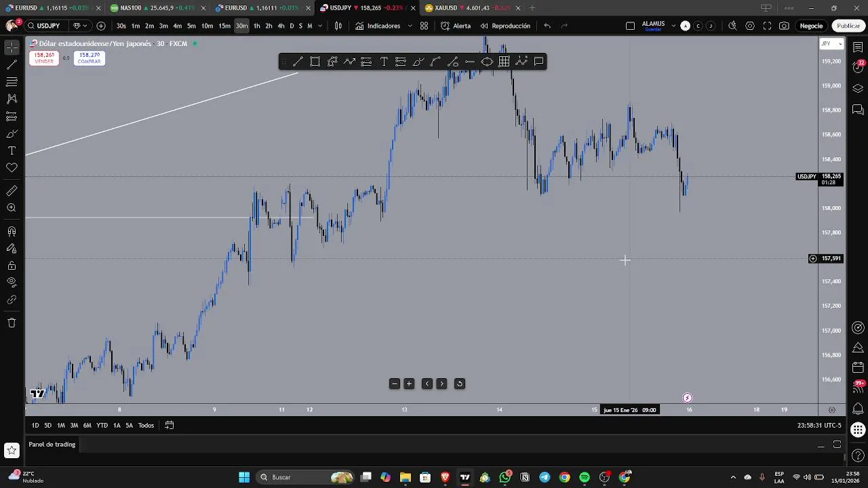Open go-to-date calendar icon
Image resolution: width=868 pixels, height=488 pixels.
[170, 426]
